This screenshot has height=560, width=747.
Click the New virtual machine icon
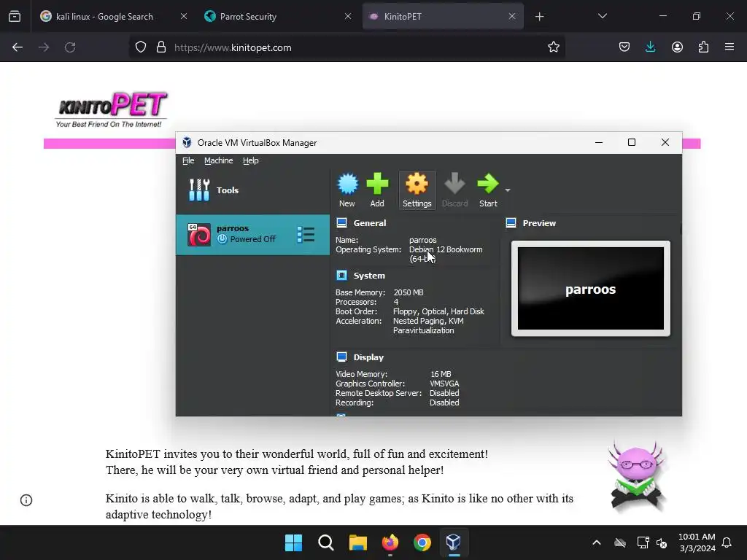(347, 190)
